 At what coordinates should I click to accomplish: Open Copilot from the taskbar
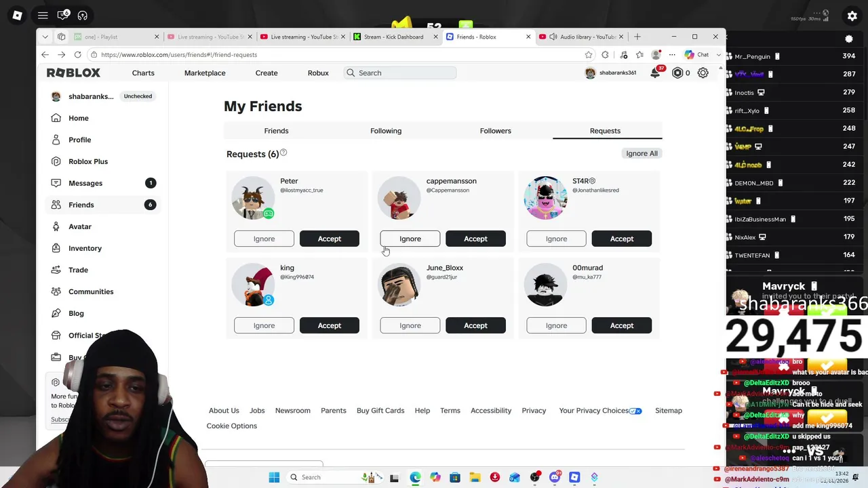tap(435, 478)
